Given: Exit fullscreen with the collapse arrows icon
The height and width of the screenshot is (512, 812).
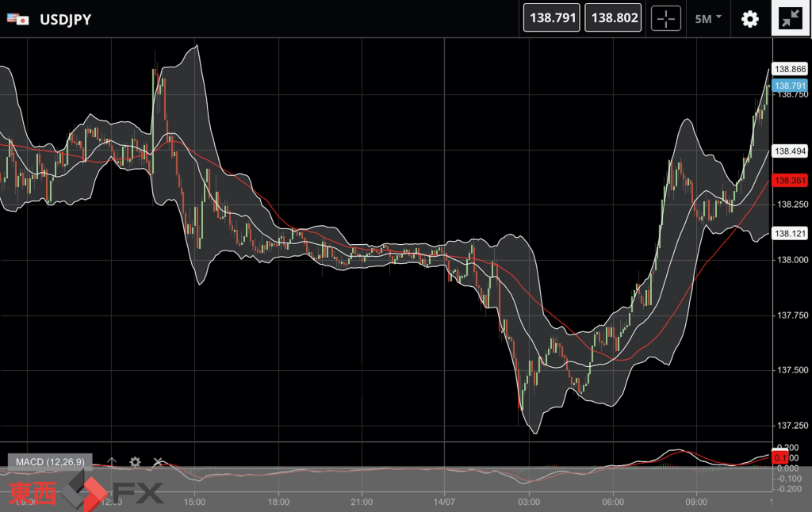Looking at the screenshot, I should tap(791, 19).
